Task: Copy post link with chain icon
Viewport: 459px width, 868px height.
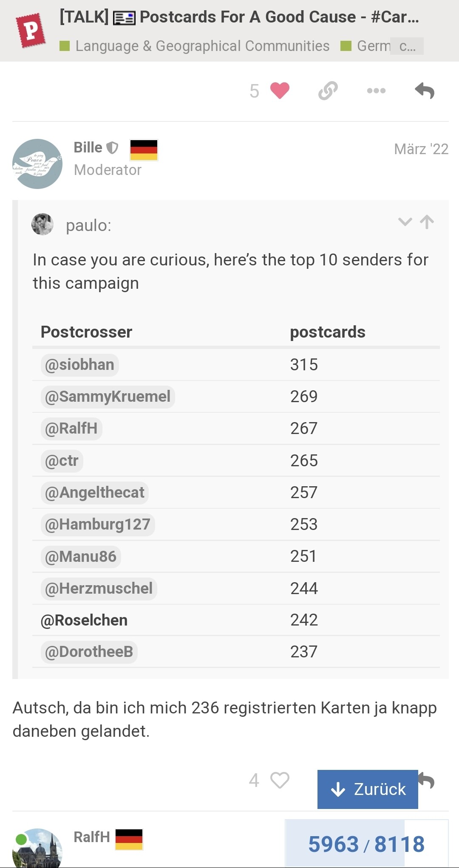Action: pyautogui.click(x=328, y=90)
